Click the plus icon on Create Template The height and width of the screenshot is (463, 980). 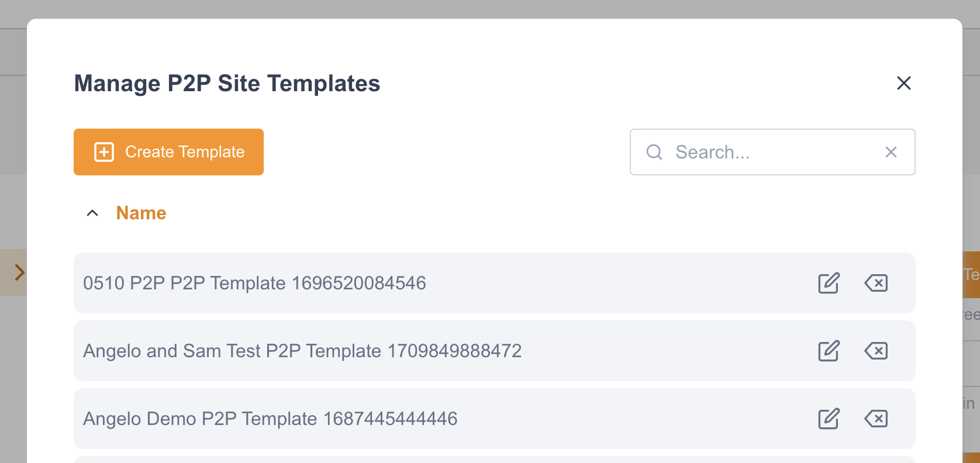click(104, 152)
